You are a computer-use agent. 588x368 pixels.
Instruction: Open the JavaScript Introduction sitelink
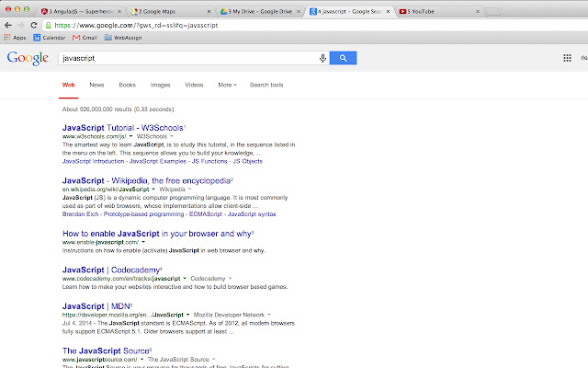point(93,161)
